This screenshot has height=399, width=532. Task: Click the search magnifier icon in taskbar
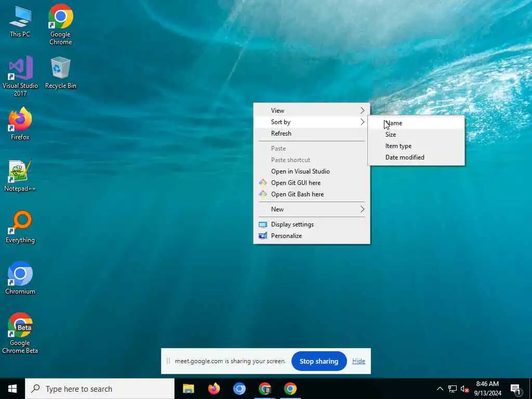35,389
